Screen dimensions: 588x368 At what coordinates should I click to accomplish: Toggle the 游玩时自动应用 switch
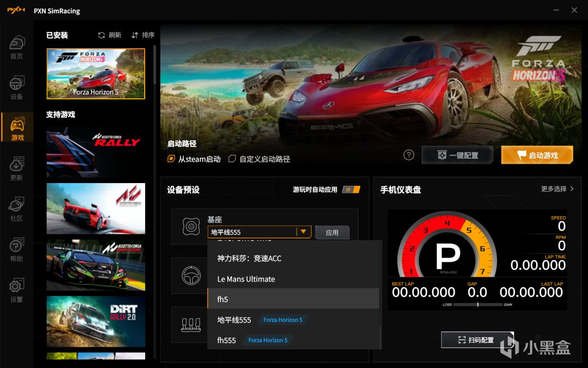point(351,190)
